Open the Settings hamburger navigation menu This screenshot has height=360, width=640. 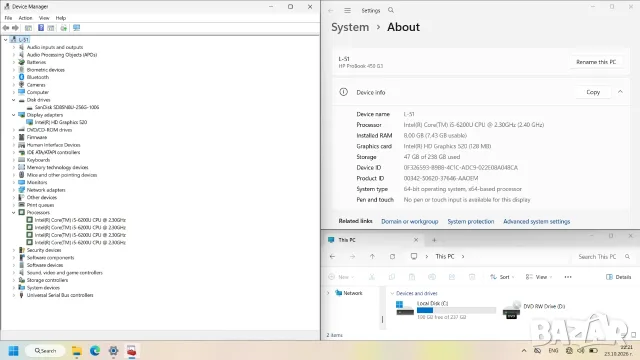347,10
